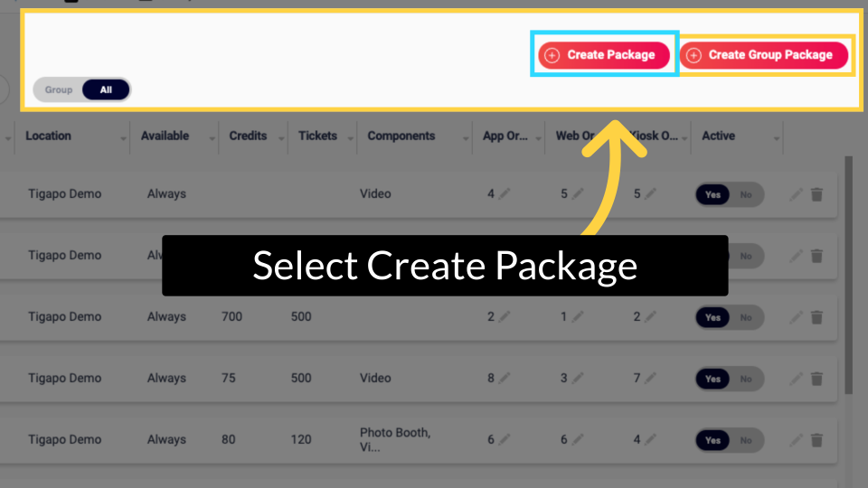Edit the 75 credits package row

coord(796,379)
